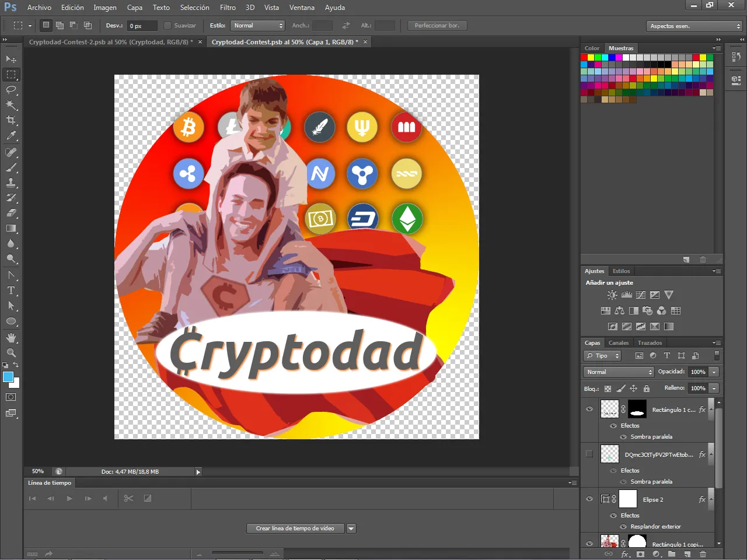Toggle lock transparent pixels

(608, 388)
